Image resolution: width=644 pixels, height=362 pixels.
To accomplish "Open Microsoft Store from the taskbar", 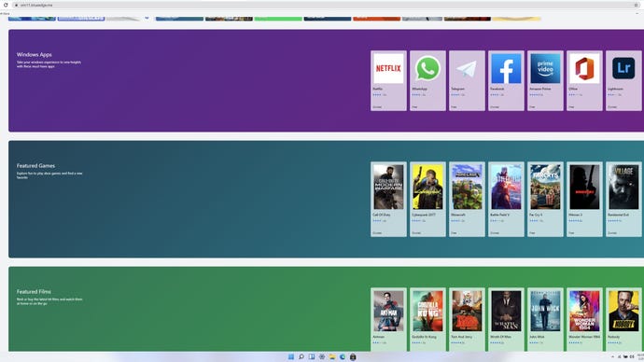I will point(353,356).
